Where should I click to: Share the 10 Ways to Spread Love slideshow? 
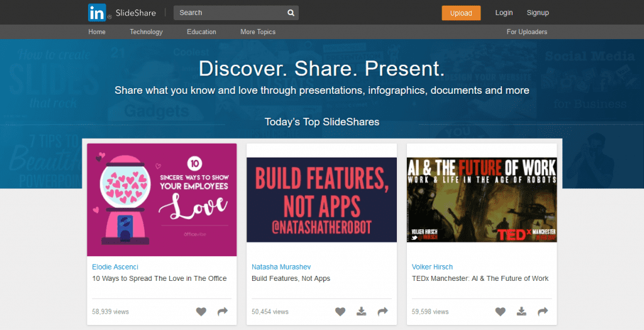pyautogui.click(x=223, y=312)
